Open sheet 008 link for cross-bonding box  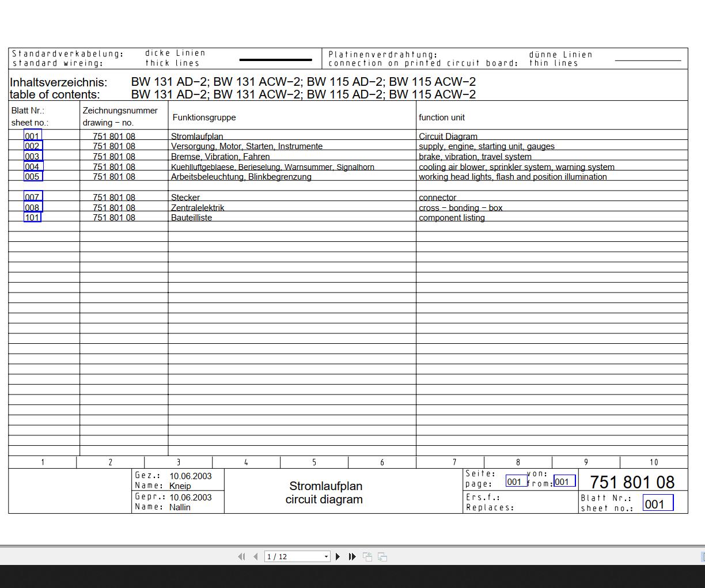tap(33, 207)
